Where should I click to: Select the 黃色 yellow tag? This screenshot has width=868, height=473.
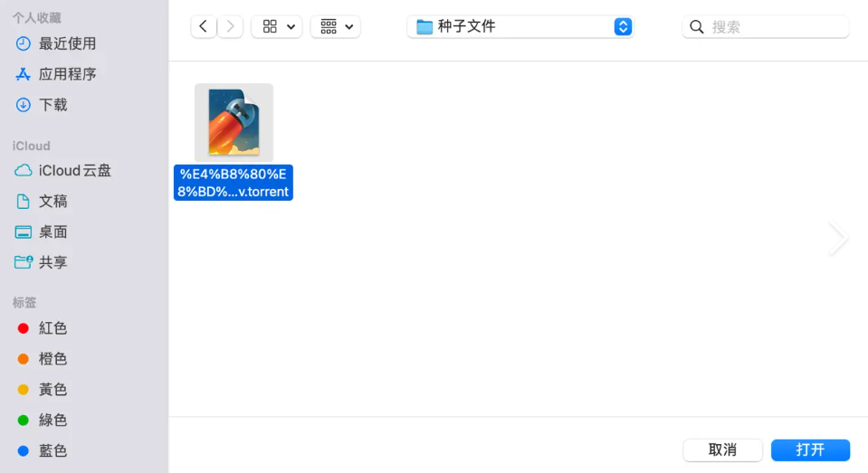click(42, 390)
